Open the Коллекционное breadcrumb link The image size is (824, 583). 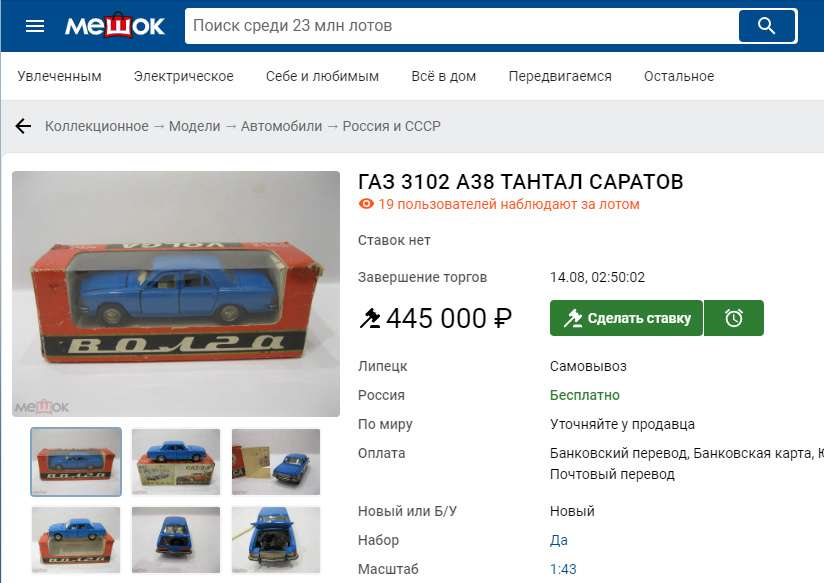pos(97,126)
